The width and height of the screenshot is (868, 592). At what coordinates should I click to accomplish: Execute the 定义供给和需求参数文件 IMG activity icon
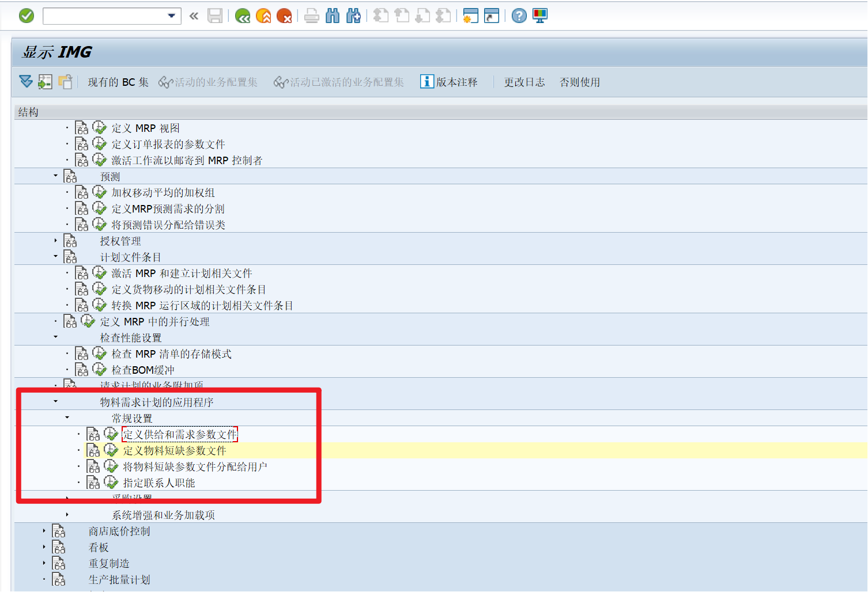[110, 434]
